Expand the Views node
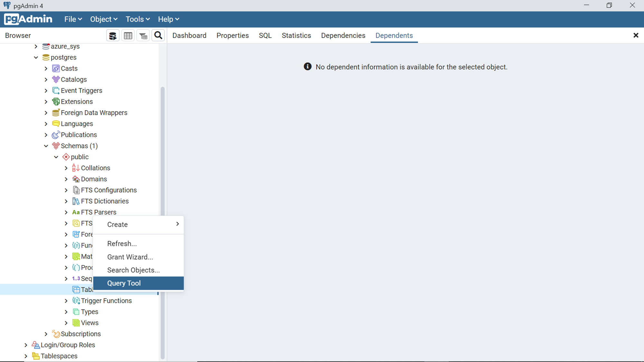The width and height of the screenshot is (644, 362). (66, 323)
